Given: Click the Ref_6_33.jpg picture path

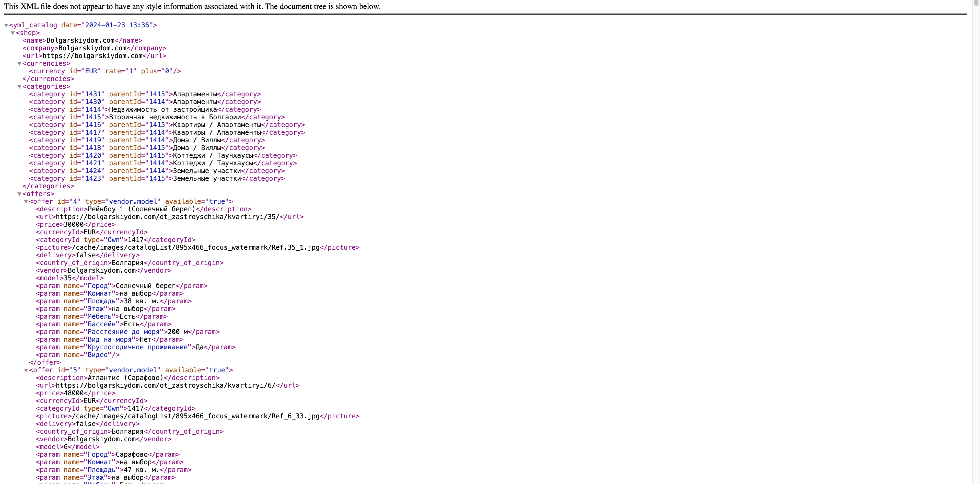Looking at the screenshot, I should click(195, 416).
